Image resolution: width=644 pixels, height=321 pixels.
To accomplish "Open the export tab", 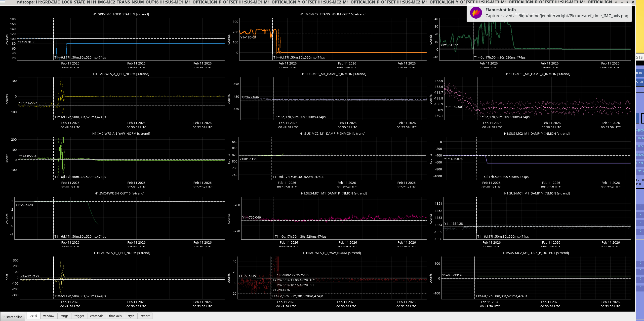I will coord(145,316).
